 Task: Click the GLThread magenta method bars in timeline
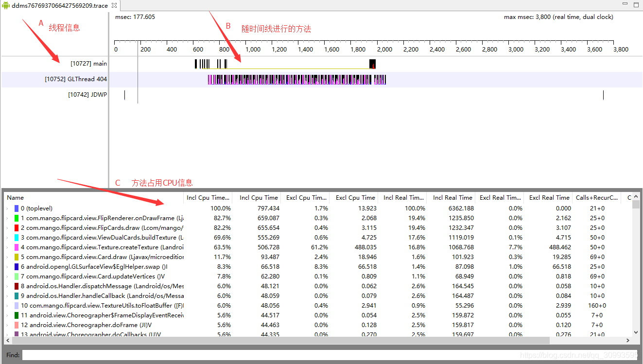click(x=296, y=80)
